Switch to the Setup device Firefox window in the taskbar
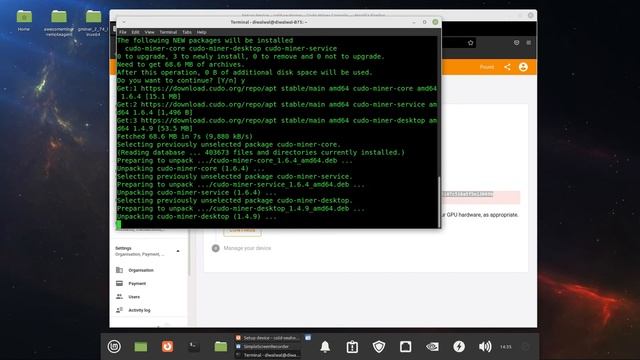Image resolution: width=640 pixels, height=360 pixels. 268,338
